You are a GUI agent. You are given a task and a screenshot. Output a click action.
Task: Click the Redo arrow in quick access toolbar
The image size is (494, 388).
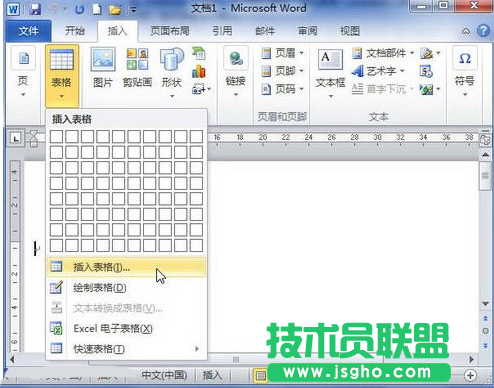79,9
